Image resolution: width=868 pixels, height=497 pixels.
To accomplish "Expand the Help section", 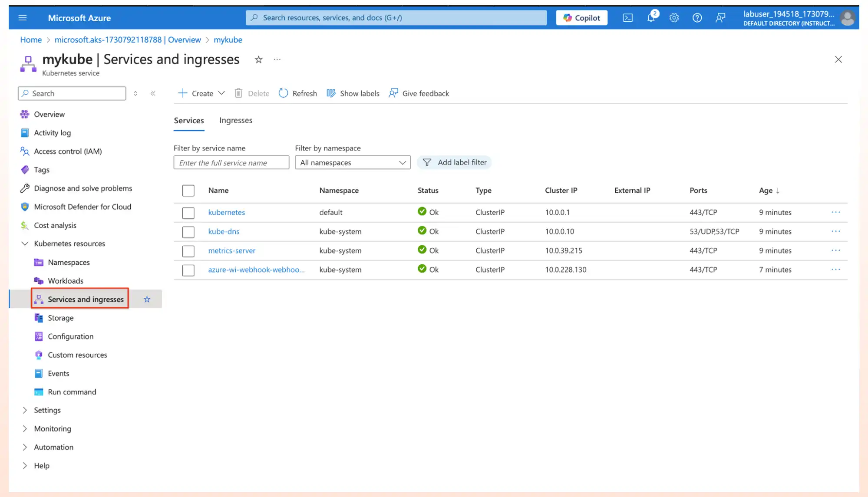I will tap(25, 466).
